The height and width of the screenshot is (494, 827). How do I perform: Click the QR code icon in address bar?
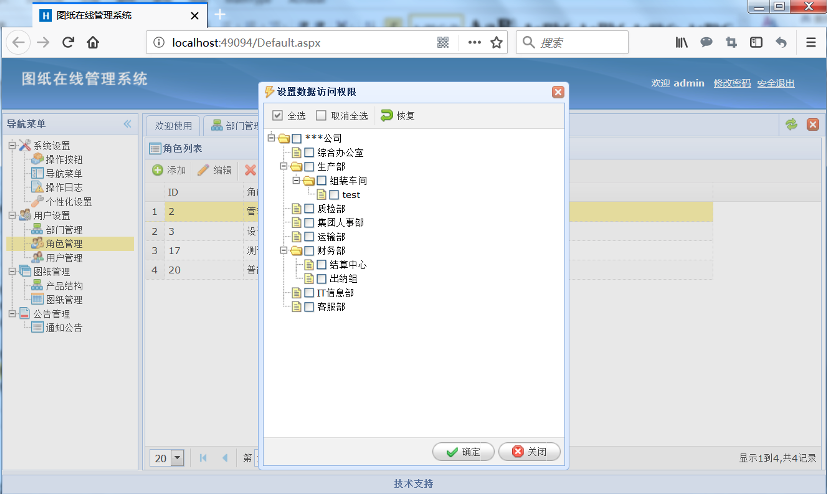pos(443,42)
